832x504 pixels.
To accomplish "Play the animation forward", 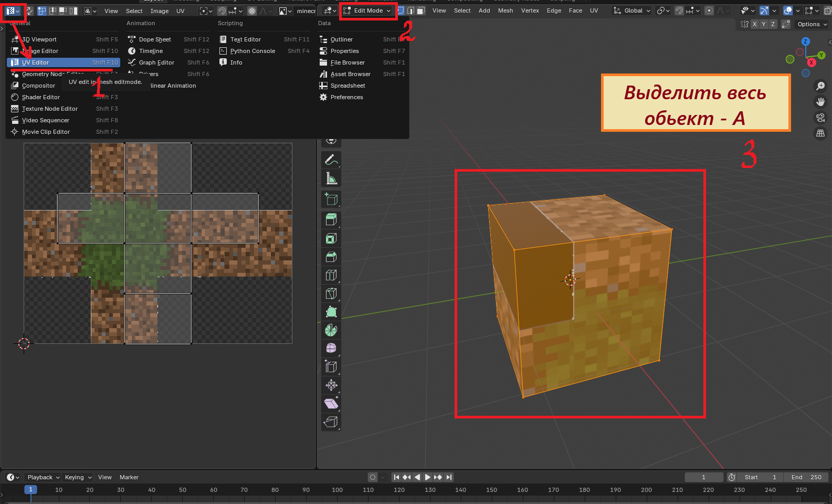I will (x=427, y=477).
